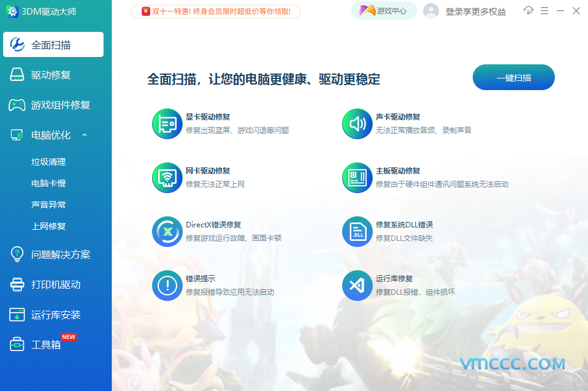Click the sound card driver repair speaker icon
588x391 pixels.
tap(357, 124)
